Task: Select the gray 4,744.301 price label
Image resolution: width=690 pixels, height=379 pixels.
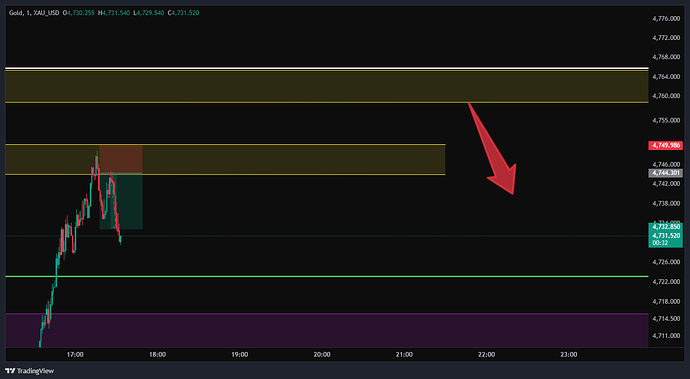Action: (x=665, y=173)
